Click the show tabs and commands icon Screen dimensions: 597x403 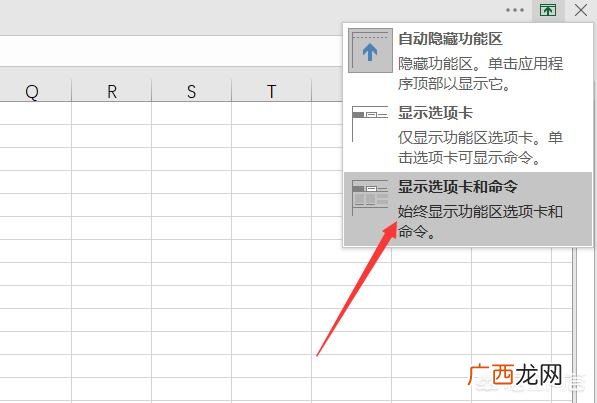click(x=370, y=198)
